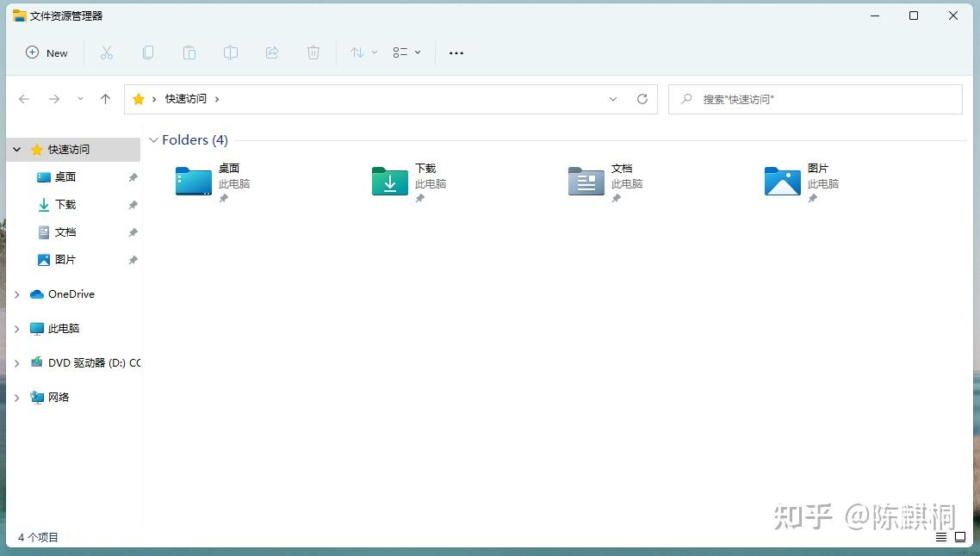Select 网络 in navigation pane
The height and width of the screenshot is (556, 980).
point(58,398)
